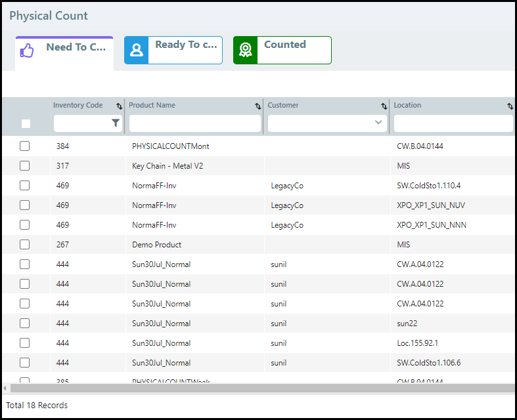Click the Inventory Code column header
Image resolution: width=517 pixels, height=420 pixels.
coord(78,106)
